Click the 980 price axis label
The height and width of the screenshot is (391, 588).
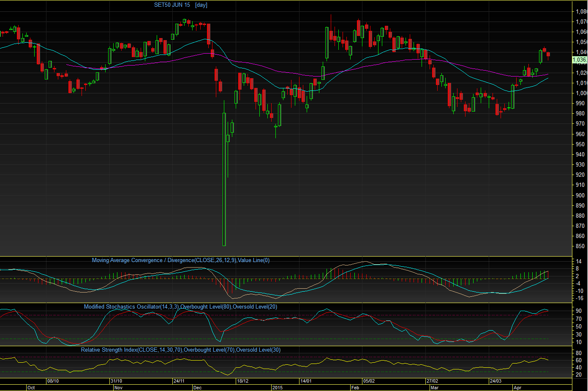(x=580, y=114)
